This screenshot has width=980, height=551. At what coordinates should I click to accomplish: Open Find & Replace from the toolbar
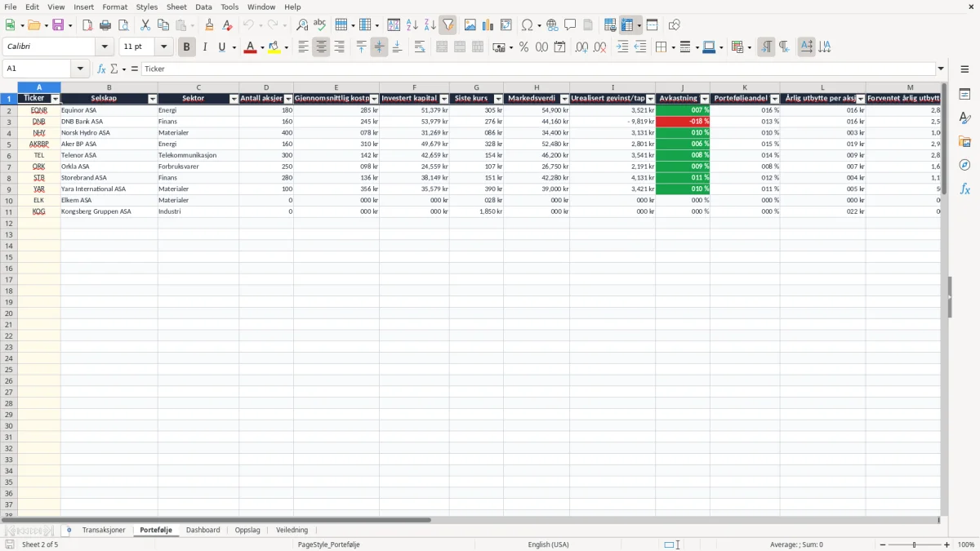click(x=302, y=25)
